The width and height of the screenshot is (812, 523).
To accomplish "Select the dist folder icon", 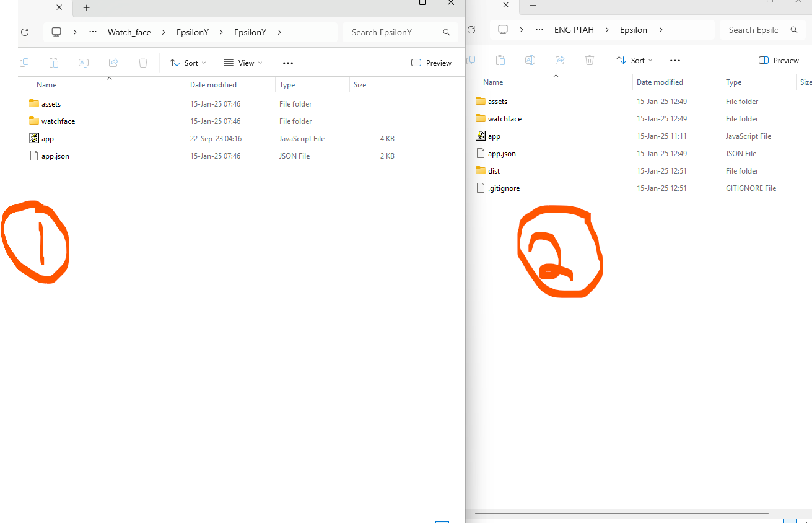I will pyautogui.click(x=481, y=170).
